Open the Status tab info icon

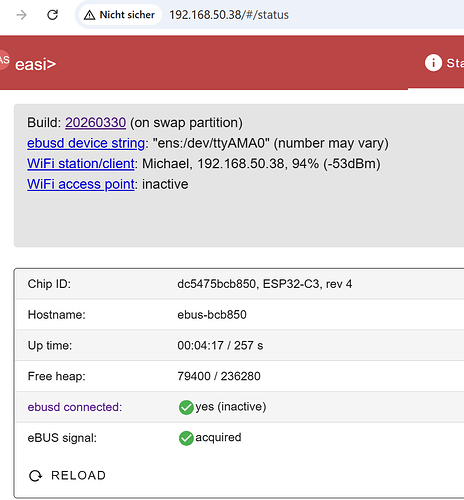point(433,63)
